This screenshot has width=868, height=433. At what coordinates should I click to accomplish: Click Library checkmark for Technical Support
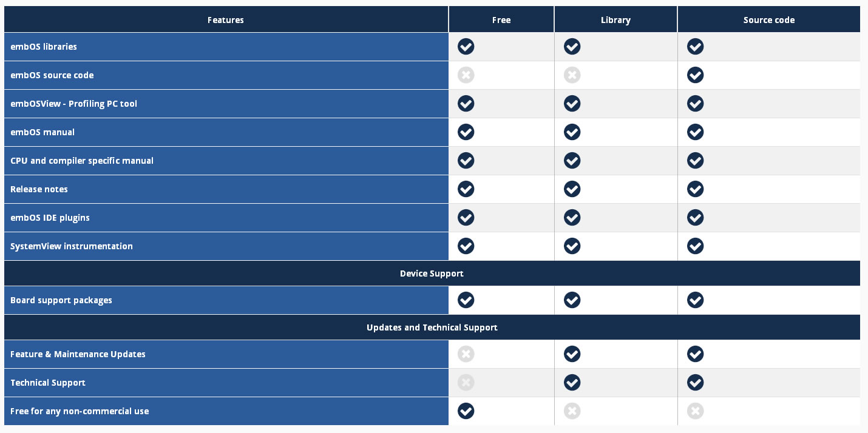(x=572, y=383)
